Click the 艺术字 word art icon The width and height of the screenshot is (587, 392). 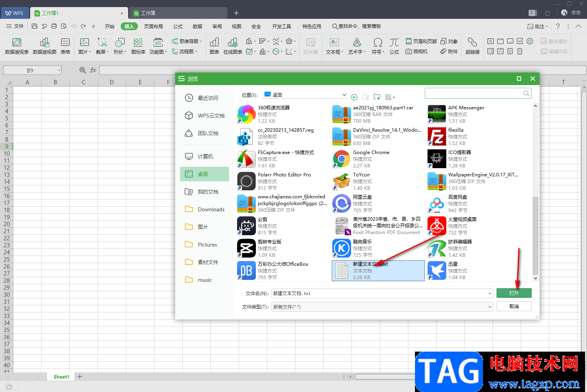[x=357, y=42]
